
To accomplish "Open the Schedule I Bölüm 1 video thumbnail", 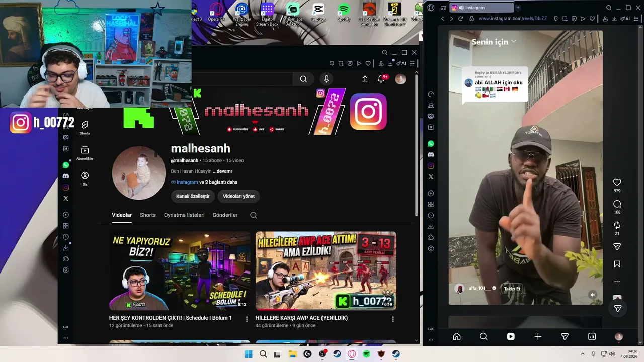I will pos(180,270).
